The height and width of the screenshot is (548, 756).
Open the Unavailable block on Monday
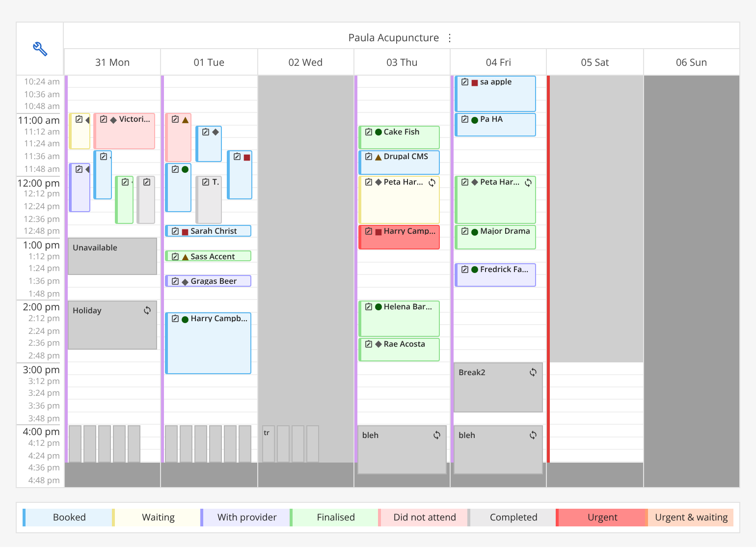click(112, 256)
